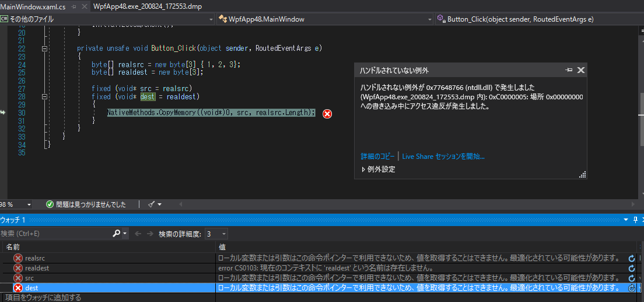
Task: Open the ウォッチ 1 window options dropdown arrow
Action: pyautogui.click(x=626, y=220)
